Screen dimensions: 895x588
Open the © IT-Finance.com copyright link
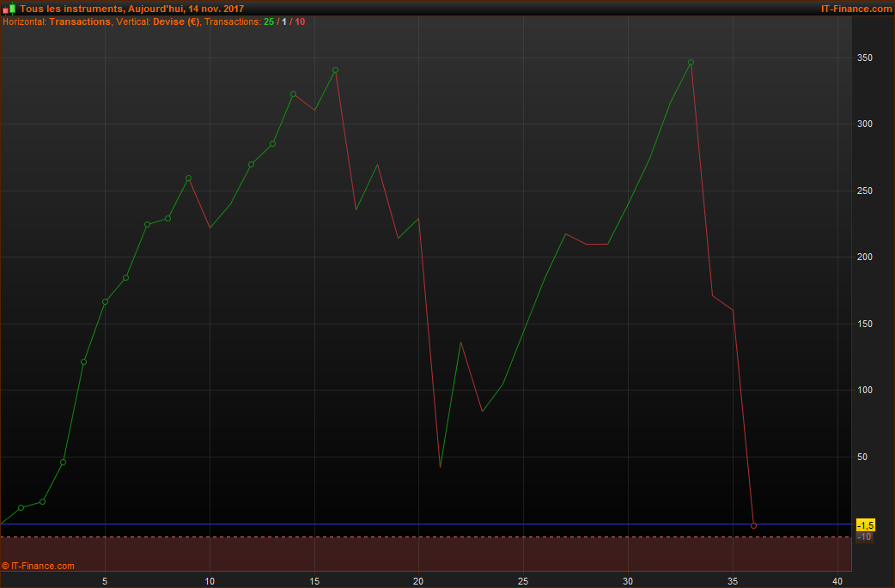coord(38,566)
